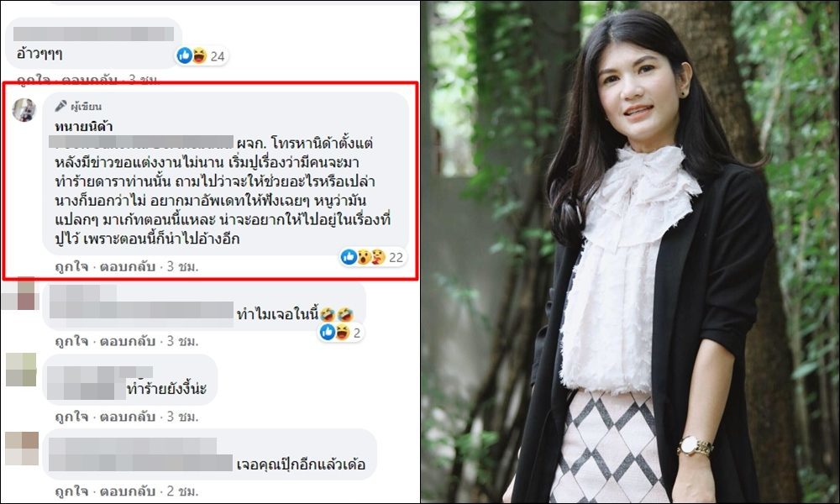Reply to the ทำร้ายยังงี้น่ะ comment
The image size is (840, 504).
[128, 416]
